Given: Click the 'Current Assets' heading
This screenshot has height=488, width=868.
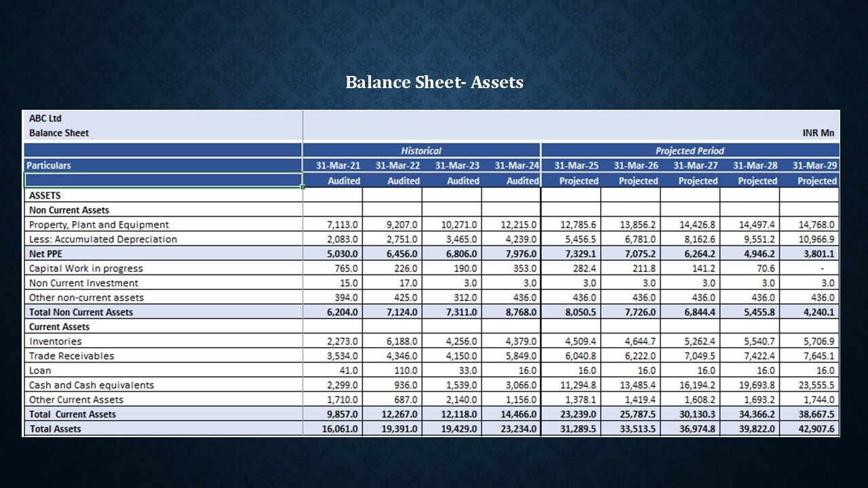Looking at the screenshot, I should pos(60,327).
